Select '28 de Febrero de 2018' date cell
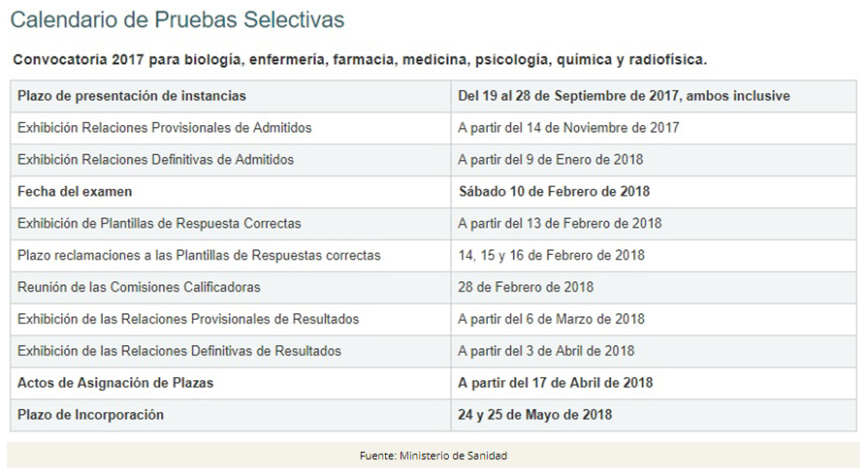 (x=526, y=287)
